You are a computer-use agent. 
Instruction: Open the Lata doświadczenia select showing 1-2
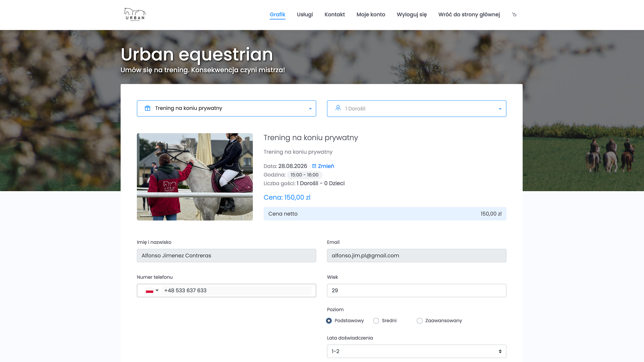pos(417,351)
